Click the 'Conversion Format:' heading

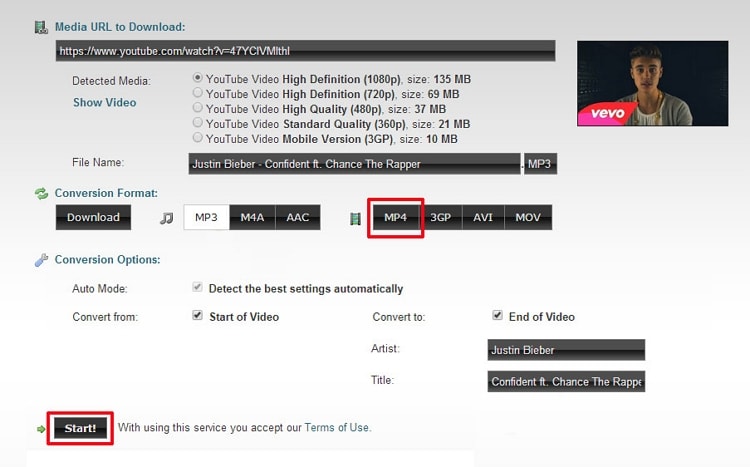tap(106, 193)
